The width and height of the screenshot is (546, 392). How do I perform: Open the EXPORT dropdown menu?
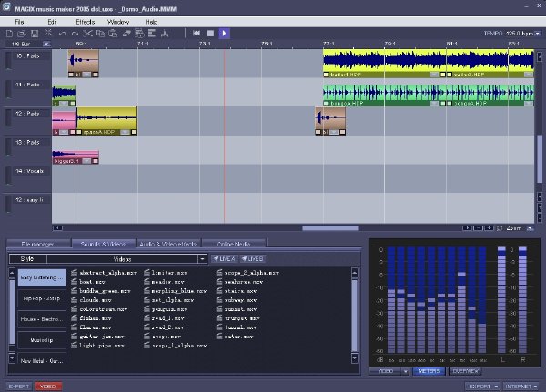point(483,387)
